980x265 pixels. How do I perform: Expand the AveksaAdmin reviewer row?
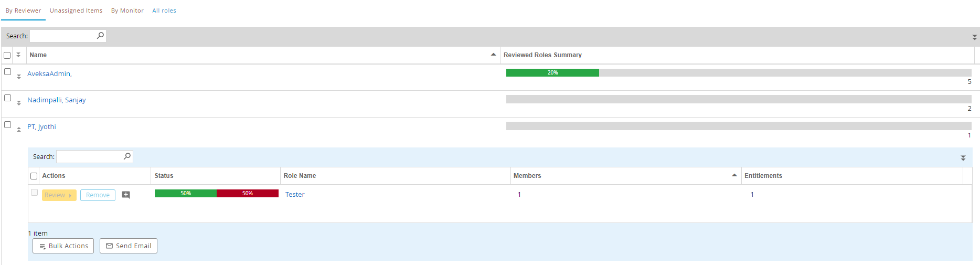(x=19, y=77)
